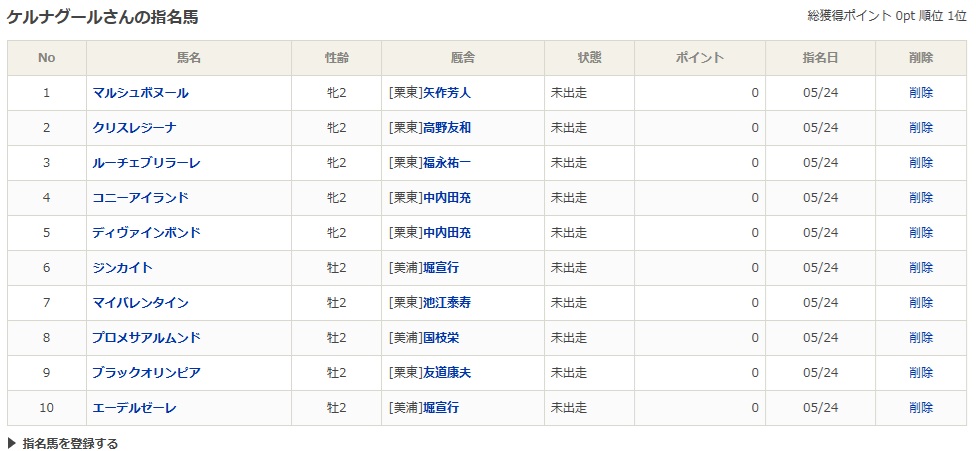Open horse プロメサアルムンド link
976x451 pixels.
tap(146, 337)
